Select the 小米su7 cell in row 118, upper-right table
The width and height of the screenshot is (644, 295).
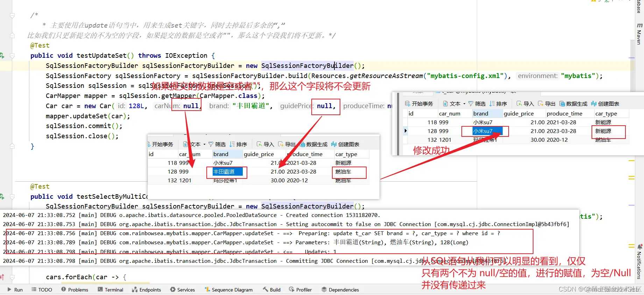[x=487, y=122]
